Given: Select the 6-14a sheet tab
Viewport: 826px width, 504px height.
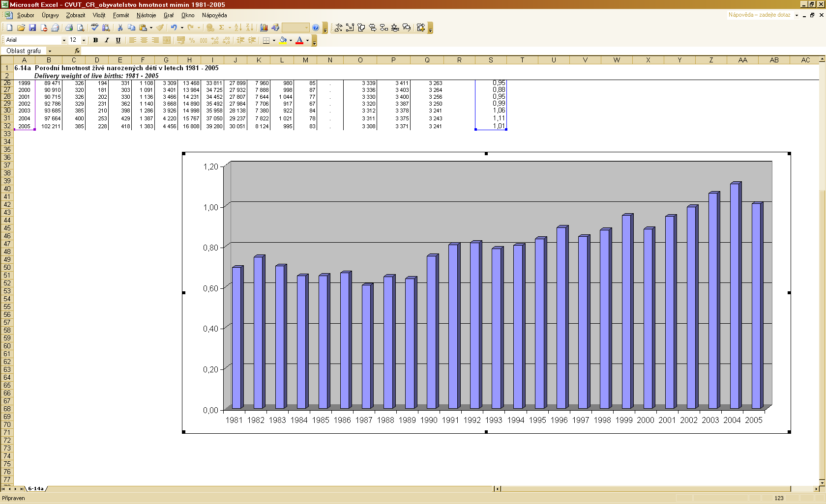Looking at the screenshot, I should 36,489.
